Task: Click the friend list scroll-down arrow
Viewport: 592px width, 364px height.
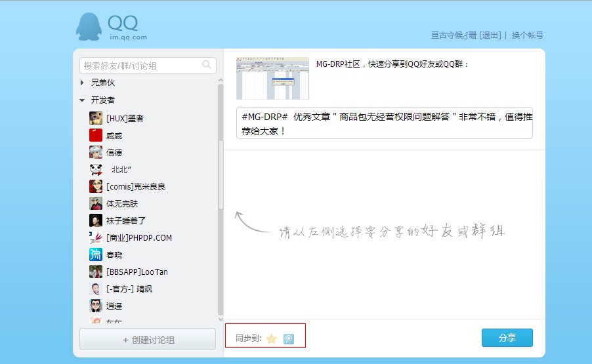Action: [x=221, y=319]
